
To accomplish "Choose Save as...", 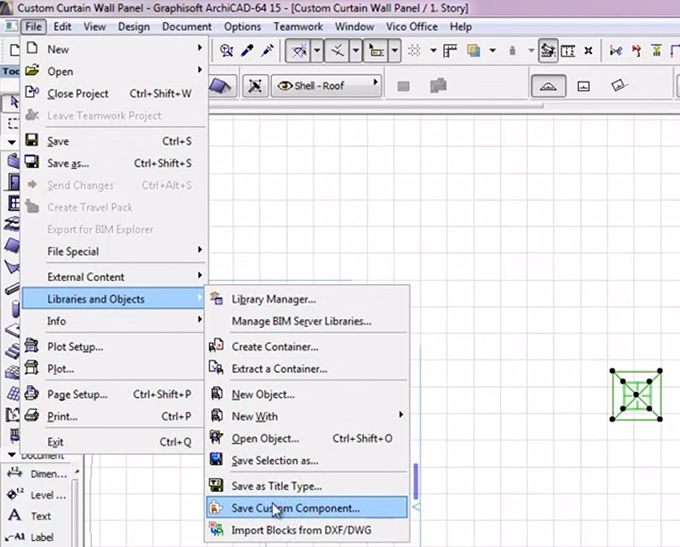I will [113, 163].
